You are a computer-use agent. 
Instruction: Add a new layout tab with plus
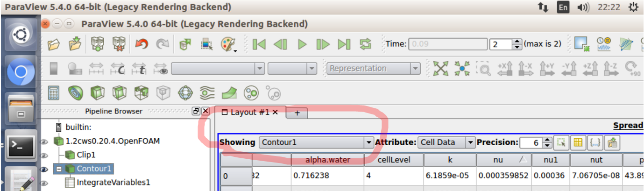[x=297, y=113]
